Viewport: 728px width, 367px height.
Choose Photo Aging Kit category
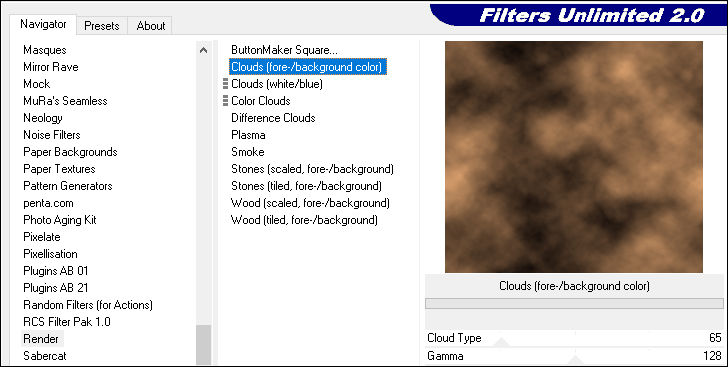point(59,220)
